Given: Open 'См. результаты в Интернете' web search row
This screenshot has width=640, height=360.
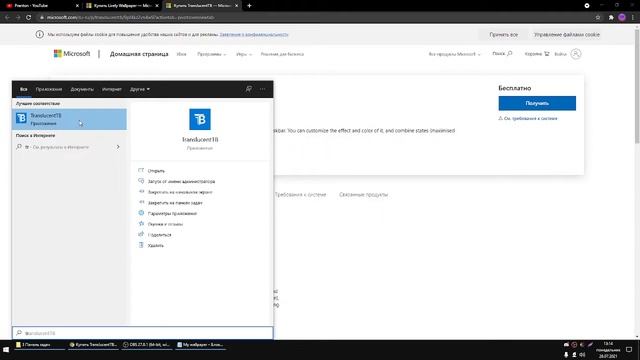Looking at the screenshot, I should click(69, 147).
